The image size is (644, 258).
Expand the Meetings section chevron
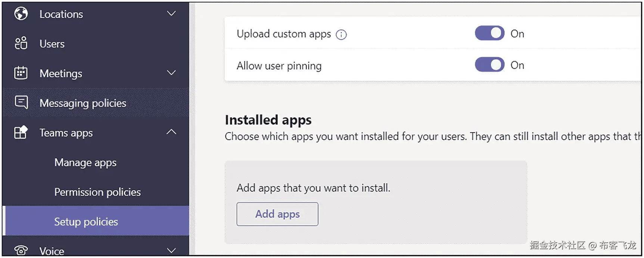[x=171, y=73]
